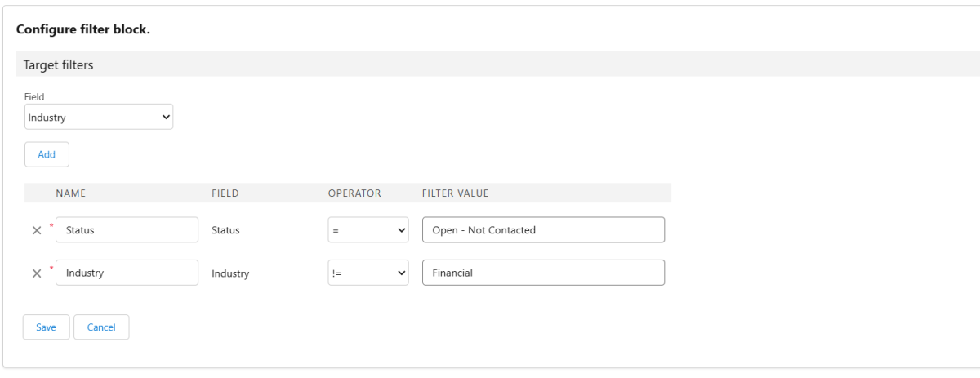980x378 pixels.
Task: Click the Target filters section header
Action: pyautogui.click(x=59, y=64)
